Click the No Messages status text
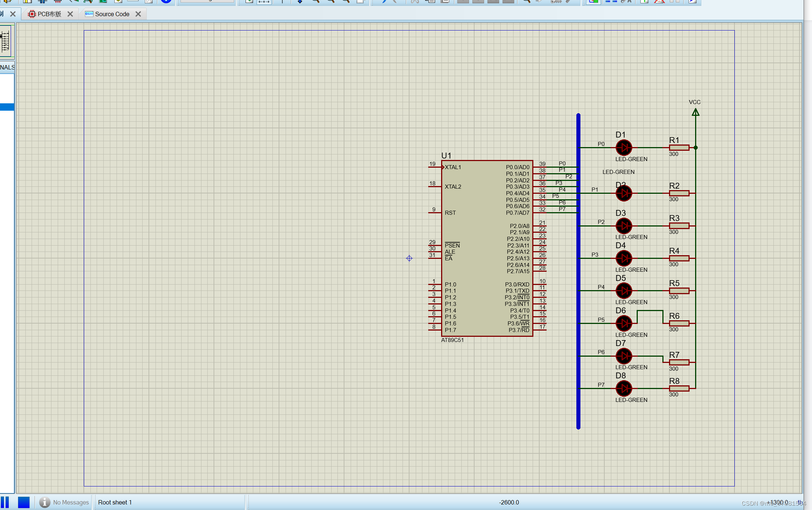812x510 pixels. [x=71, y=502]
